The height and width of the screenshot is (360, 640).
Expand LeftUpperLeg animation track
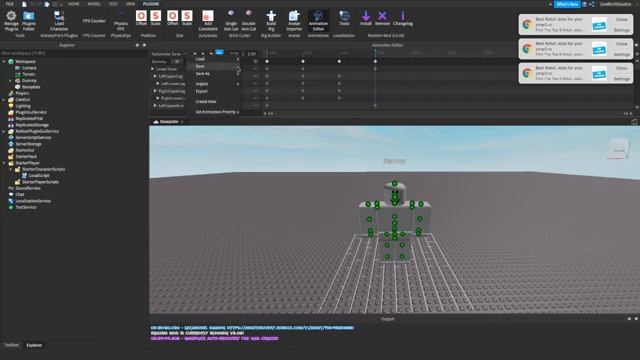point(155,76)
